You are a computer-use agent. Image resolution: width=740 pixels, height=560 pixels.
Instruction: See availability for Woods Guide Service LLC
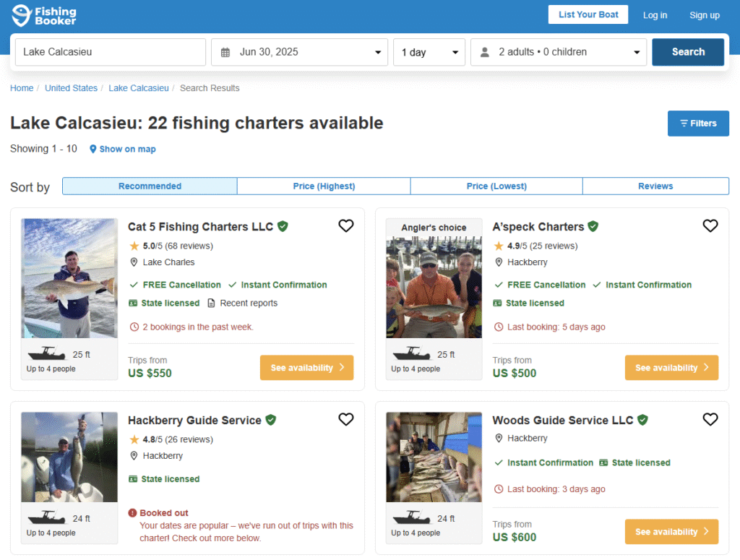[x=671, y=532]
